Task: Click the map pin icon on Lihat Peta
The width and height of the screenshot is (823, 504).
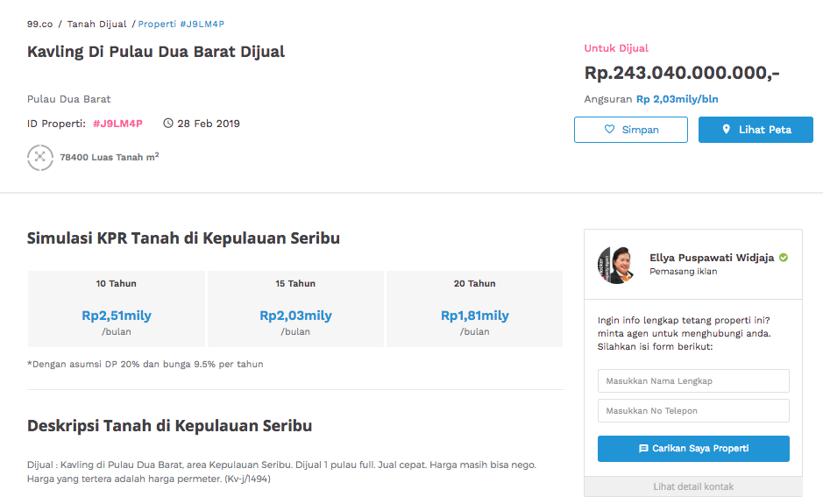Action: [726, 129]
